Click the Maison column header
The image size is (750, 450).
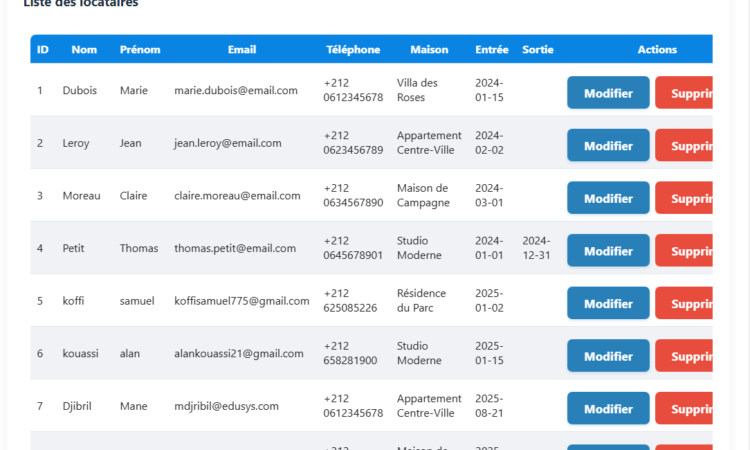pos(429,50)
